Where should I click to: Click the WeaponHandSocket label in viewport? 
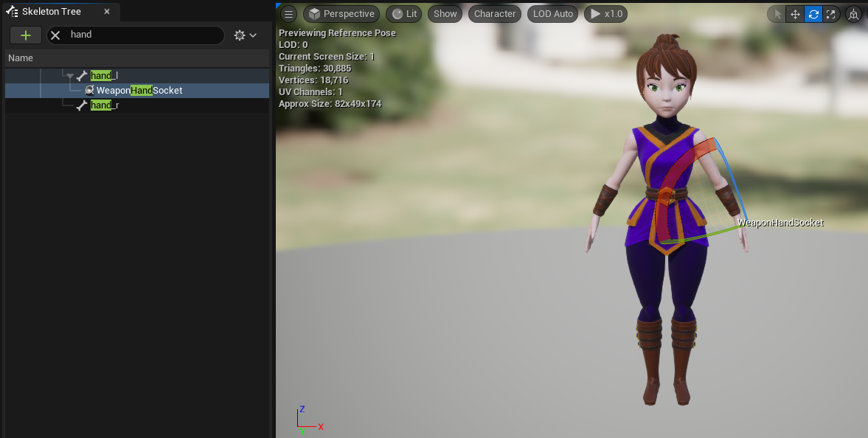(x=780, y=223)
